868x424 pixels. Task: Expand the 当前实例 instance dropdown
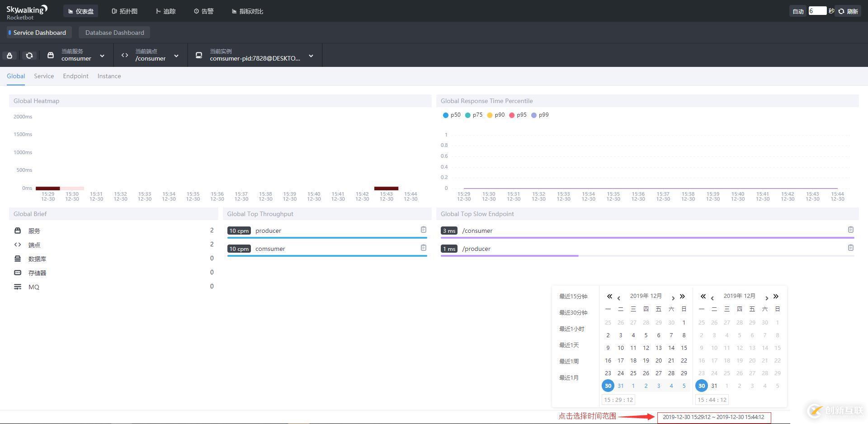[255, 55]
